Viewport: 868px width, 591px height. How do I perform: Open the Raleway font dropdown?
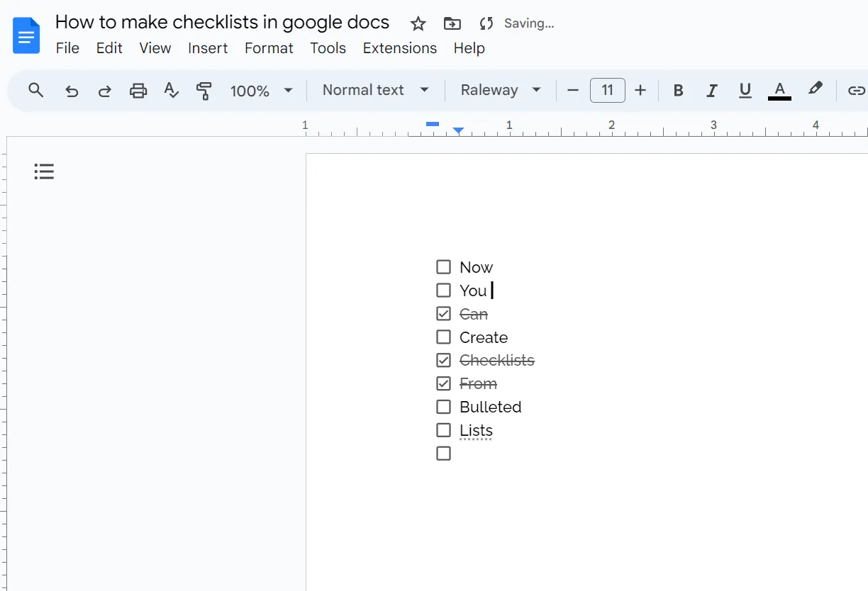point(501,90)
